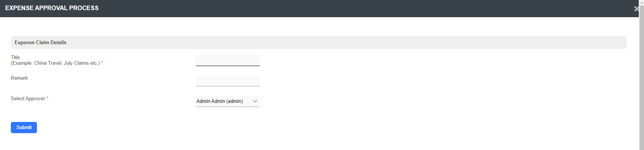Click the red asterisk beside Select Approver
644x150 pixels.
point(47,98)
